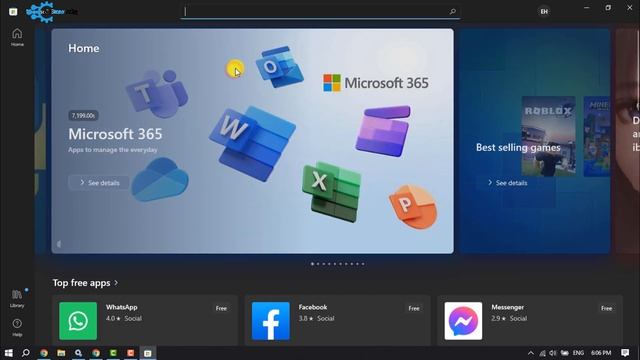640x360 pixels.
Task: Click the Microsoft 365 banner title
Action: tap(115, 134)
